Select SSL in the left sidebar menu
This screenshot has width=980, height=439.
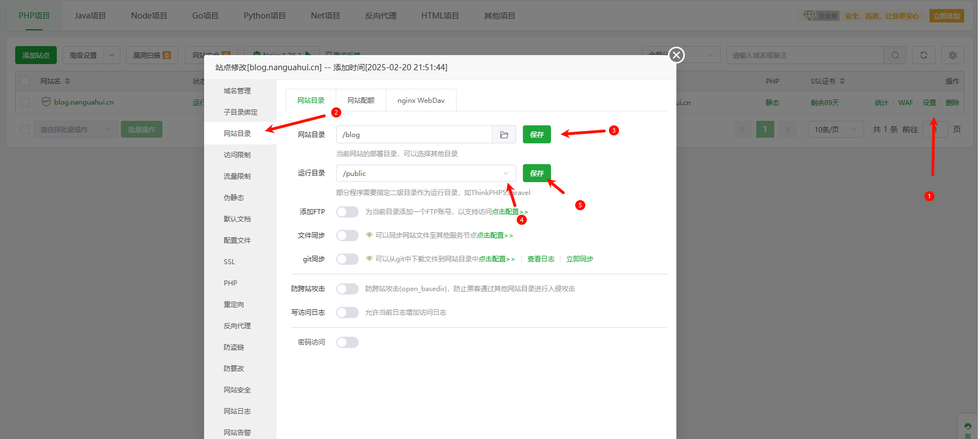pos(229,262)
